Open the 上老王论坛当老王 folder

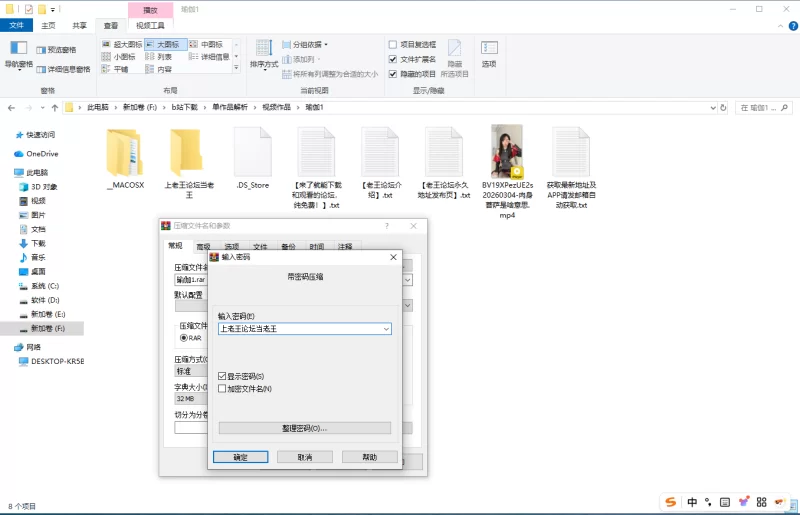tap(189, 153)
